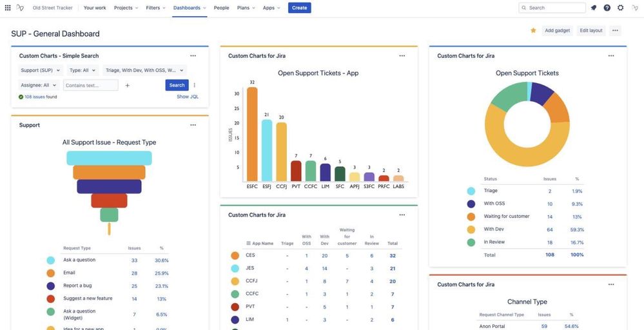Toggle the dashboard star favorite icon

pos(533,30)
